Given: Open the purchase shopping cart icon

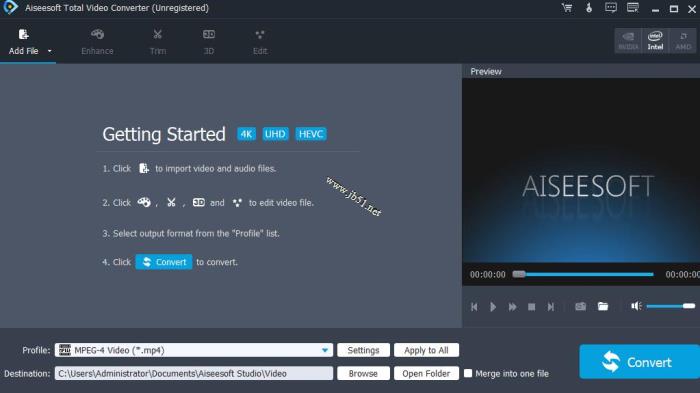Looking at the screenshot, I should click(567, 8).
